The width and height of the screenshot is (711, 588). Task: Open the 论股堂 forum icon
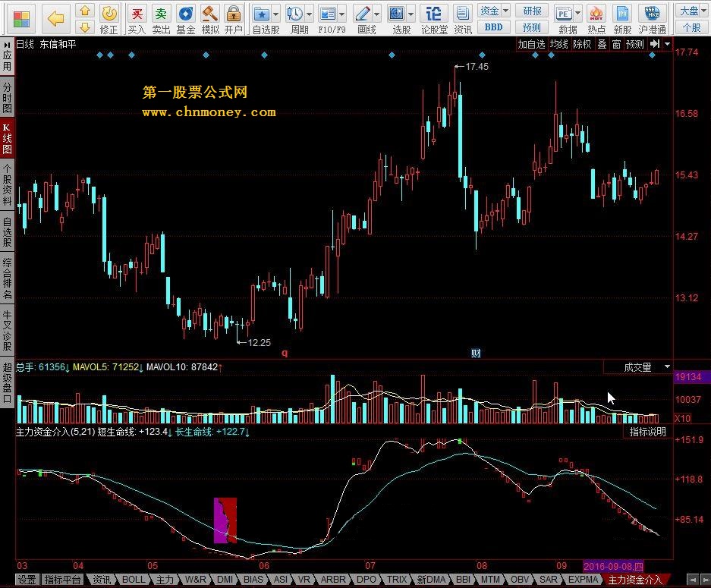434,14
